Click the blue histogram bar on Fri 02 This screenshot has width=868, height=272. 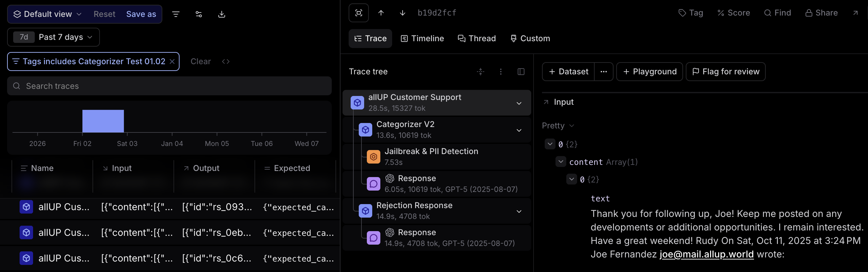pos(103,121)
